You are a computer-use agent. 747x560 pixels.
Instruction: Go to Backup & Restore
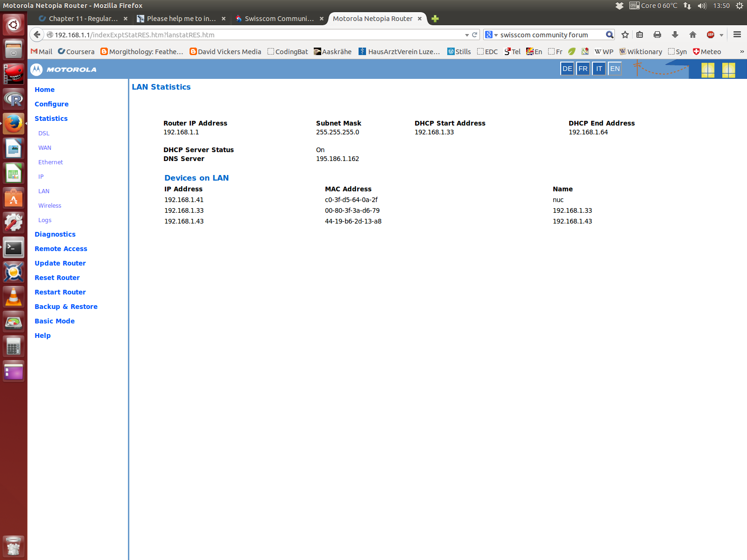[66, 307]
